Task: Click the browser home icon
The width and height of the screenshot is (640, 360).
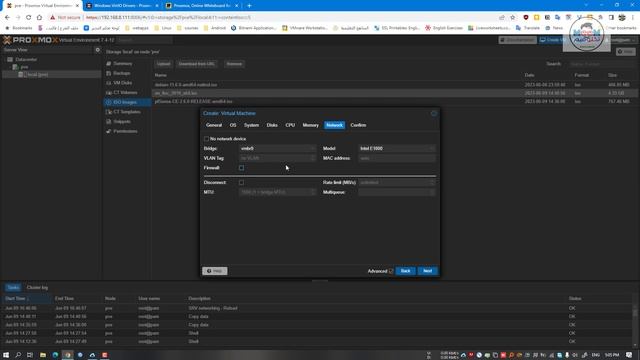Action: (39, 18)
